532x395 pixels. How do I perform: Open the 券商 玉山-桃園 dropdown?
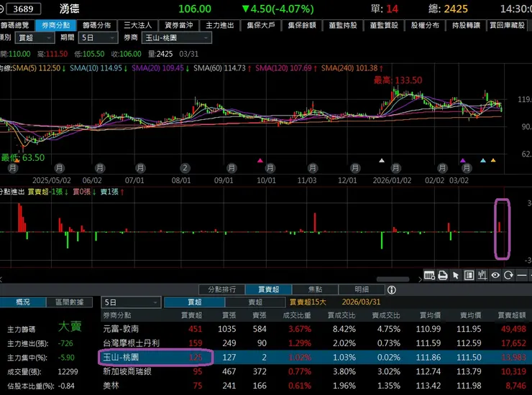coord(177,38)
